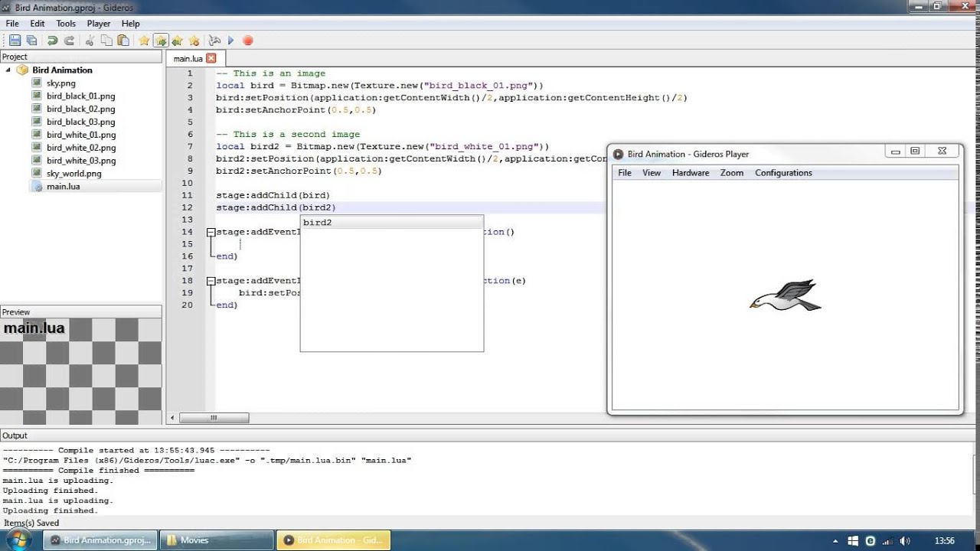Switch to Gideros Player taskbar button
Screen dimensions: 980x551
pyautogui.click(x=333, y=540)
